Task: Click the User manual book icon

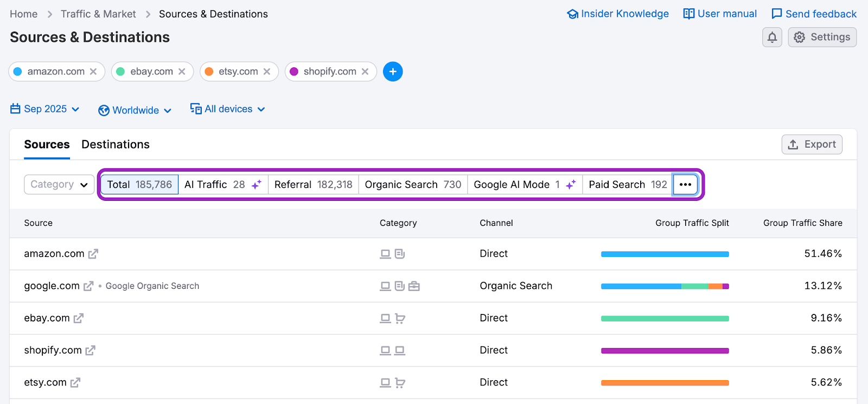Action: pyautogui.click(x=688, y=14)
